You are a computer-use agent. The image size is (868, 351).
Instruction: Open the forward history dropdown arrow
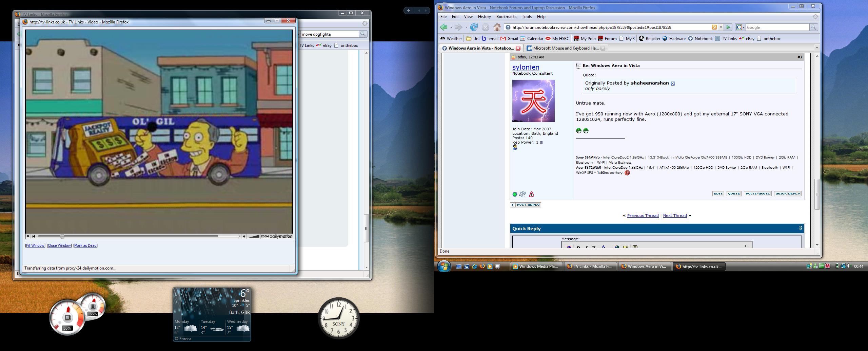click(x=466, y=27)
